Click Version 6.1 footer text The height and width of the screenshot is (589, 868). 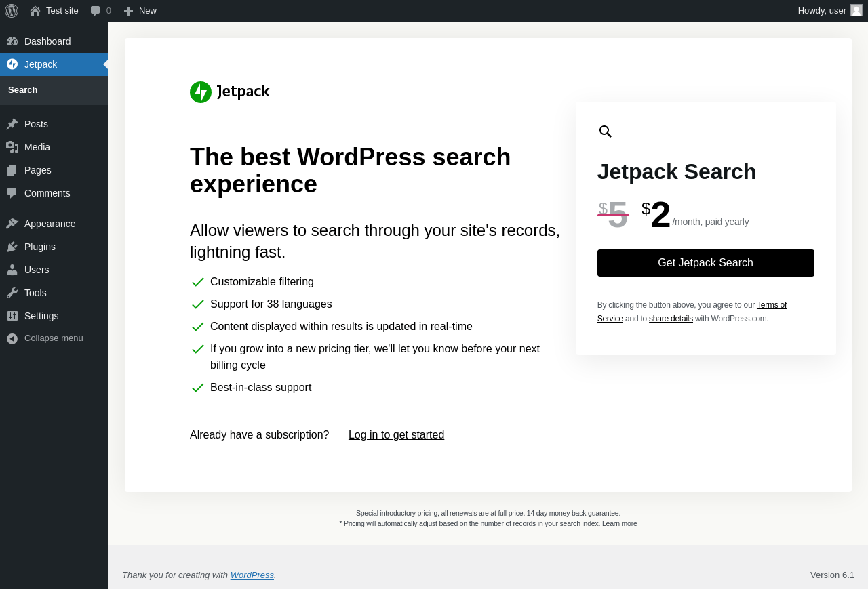coord(832,575)
